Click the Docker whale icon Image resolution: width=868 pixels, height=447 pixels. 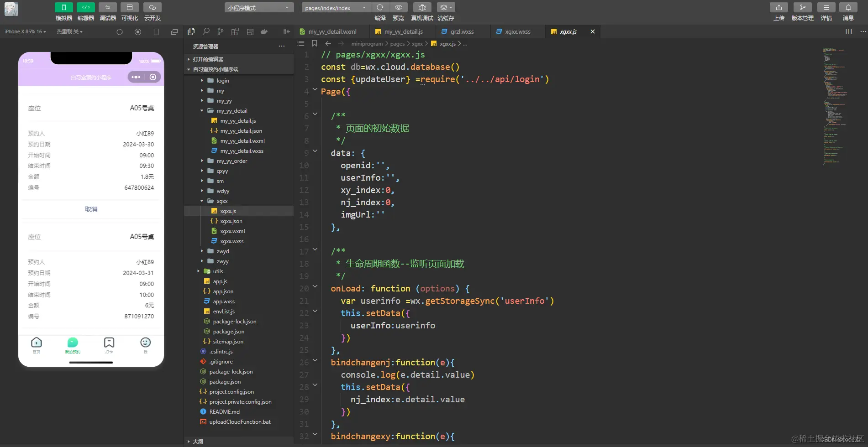[x=264, y=31]
